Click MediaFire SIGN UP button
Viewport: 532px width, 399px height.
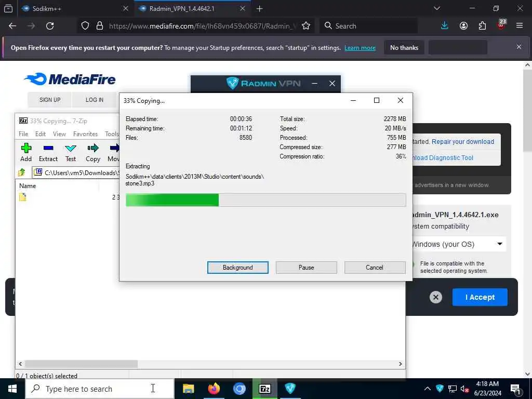(50, 100)
